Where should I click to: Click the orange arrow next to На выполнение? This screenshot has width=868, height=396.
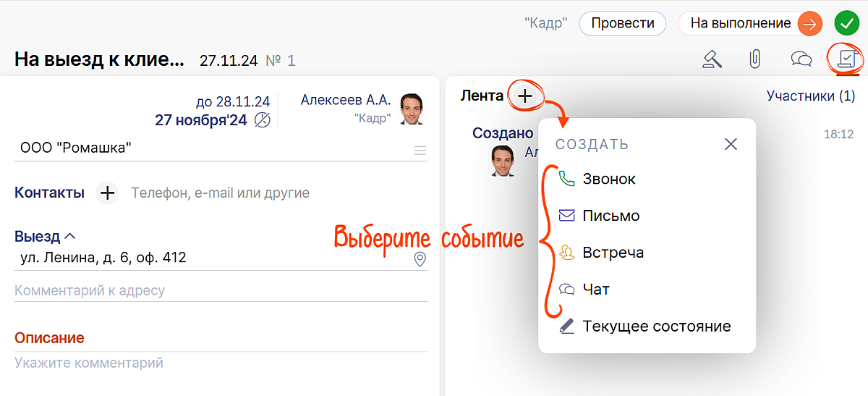810,23
